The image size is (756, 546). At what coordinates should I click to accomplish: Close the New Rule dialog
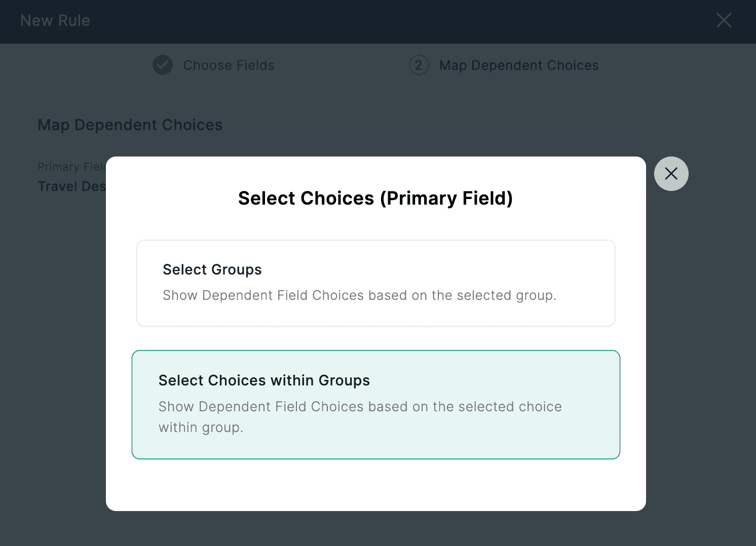[x=724, y=20]
